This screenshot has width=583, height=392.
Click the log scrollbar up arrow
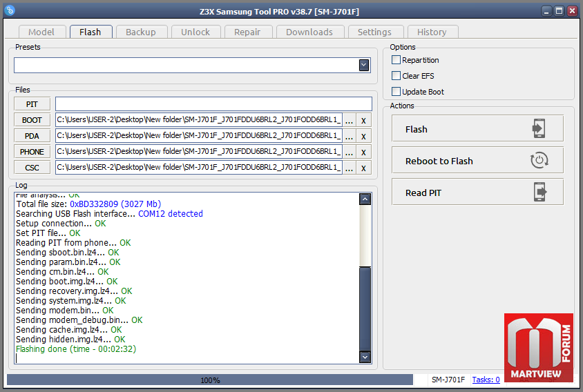[365, 199]
